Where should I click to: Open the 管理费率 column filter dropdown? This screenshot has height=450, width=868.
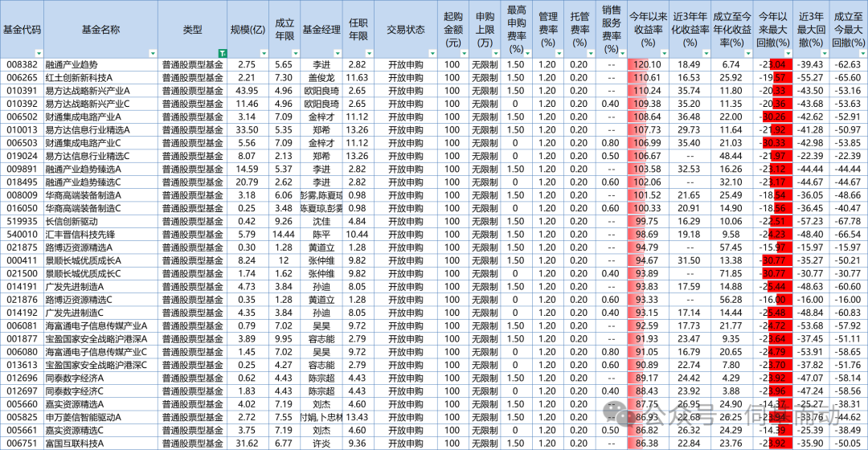(559, 54)
